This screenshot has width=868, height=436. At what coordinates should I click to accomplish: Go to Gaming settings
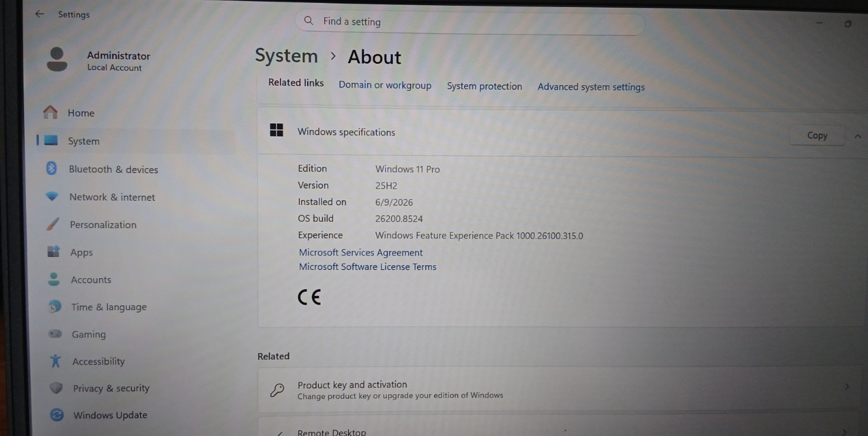pyautogui.click(x=89, y=334)
